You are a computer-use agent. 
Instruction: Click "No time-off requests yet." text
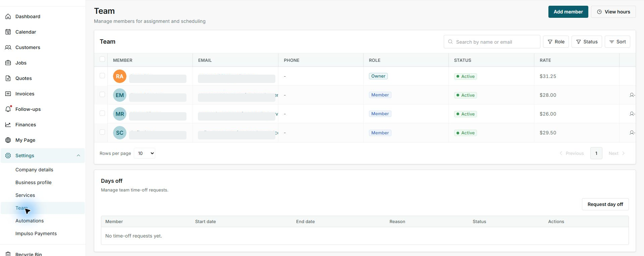click(x=133, y=236)
